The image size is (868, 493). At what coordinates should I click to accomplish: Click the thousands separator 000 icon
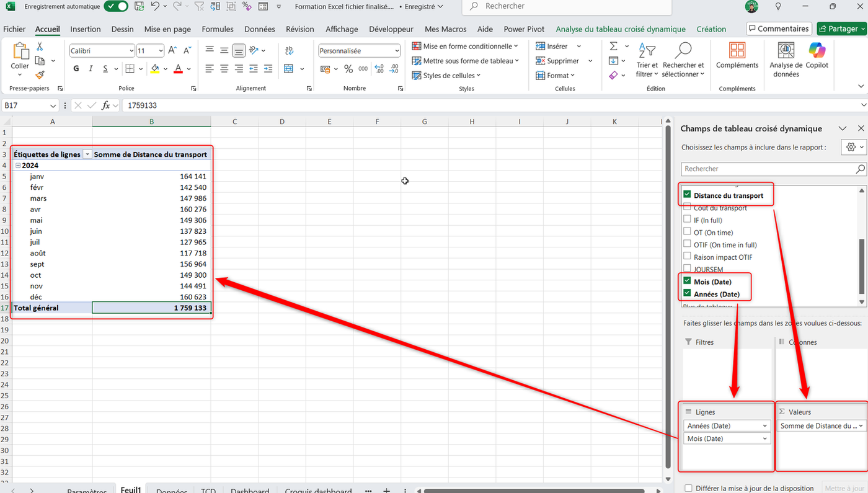363,69
